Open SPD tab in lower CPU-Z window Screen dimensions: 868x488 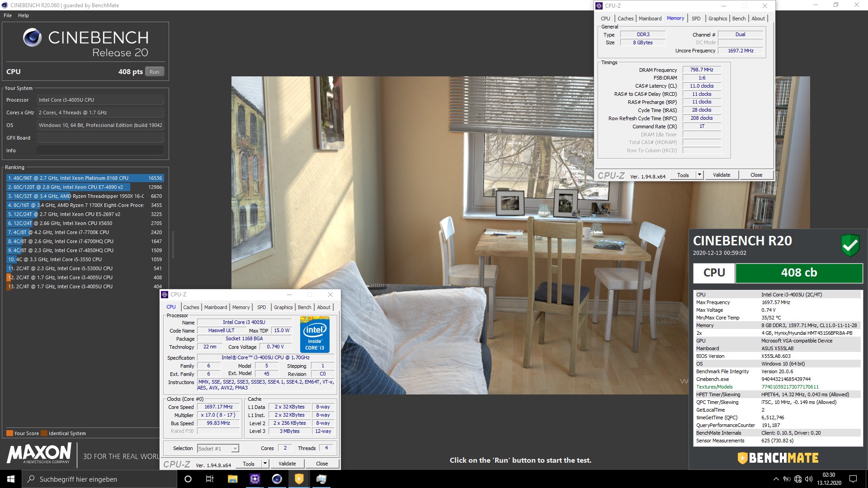coord(261,307)
